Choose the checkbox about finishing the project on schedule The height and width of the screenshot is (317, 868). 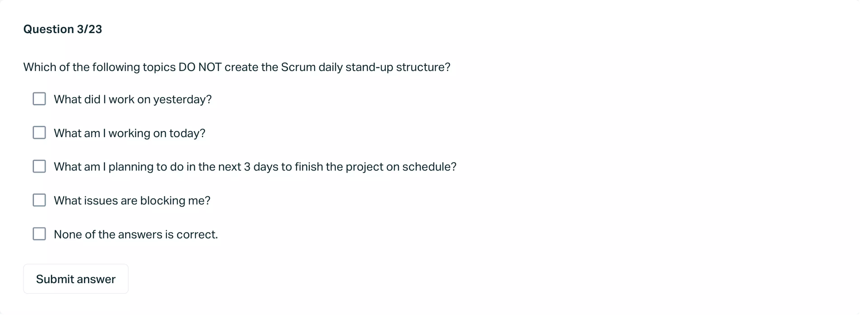pyautogui.click(x=39, y=166)
